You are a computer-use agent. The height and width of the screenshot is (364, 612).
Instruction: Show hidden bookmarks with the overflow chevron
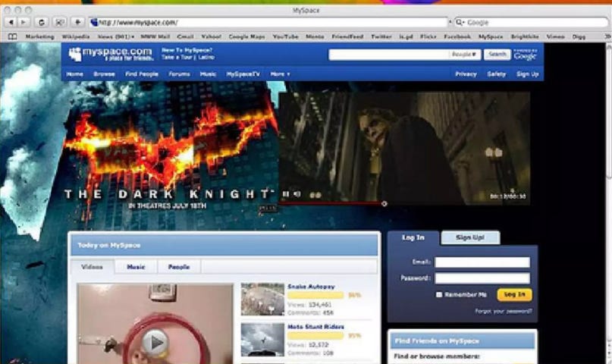[607, 36]
